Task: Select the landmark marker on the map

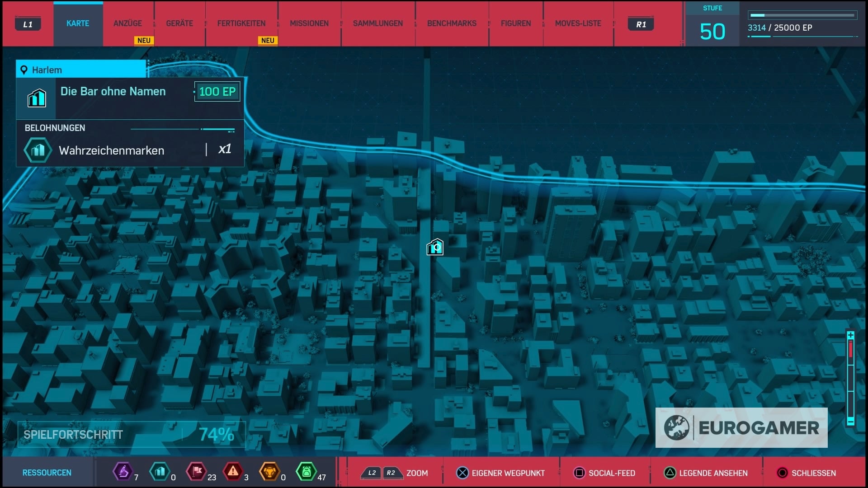Action: [x=435, y=247]
